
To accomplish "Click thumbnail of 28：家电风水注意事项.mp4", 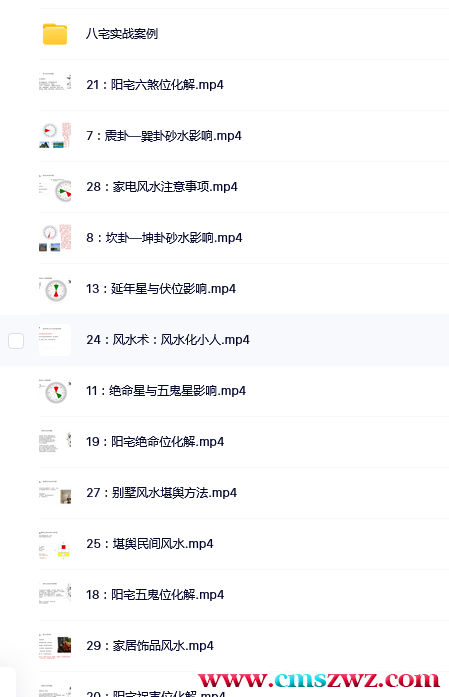I will click(55, 187).
